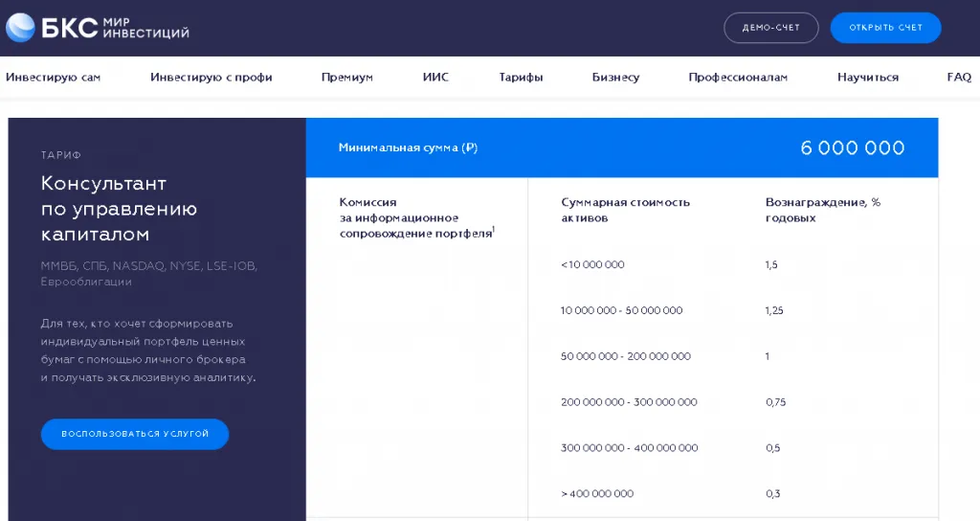
Task: Open the Бизнесу navigation link
Action: [615, 78]
